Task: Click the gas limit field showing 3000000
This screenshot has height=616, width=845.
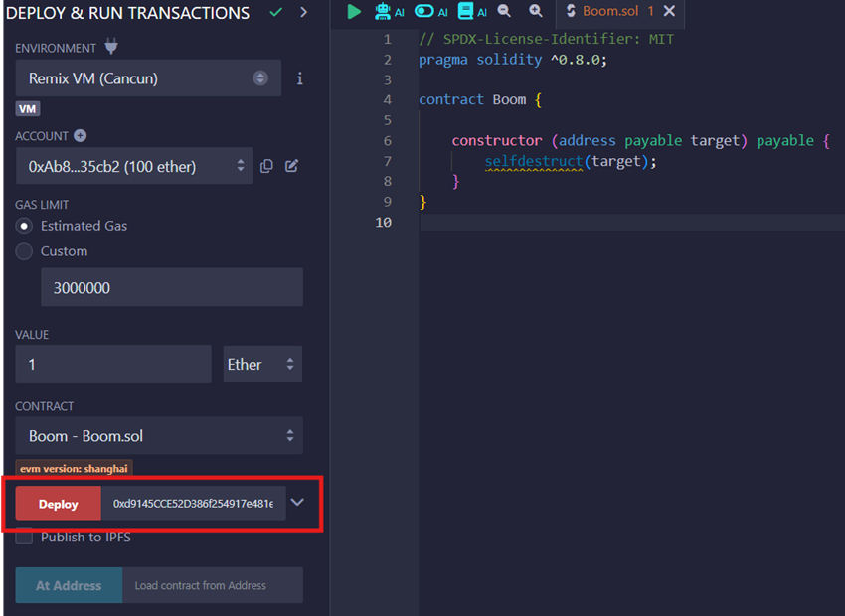Action: [172, 287]
